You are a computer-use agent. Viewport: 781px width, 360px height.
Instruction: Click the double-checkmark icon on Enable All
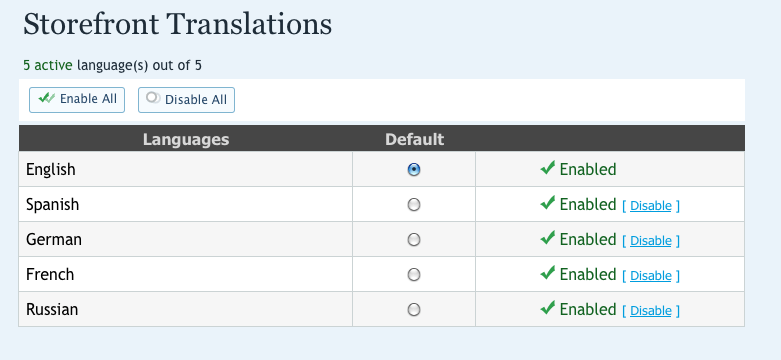(x=47, y=98)
